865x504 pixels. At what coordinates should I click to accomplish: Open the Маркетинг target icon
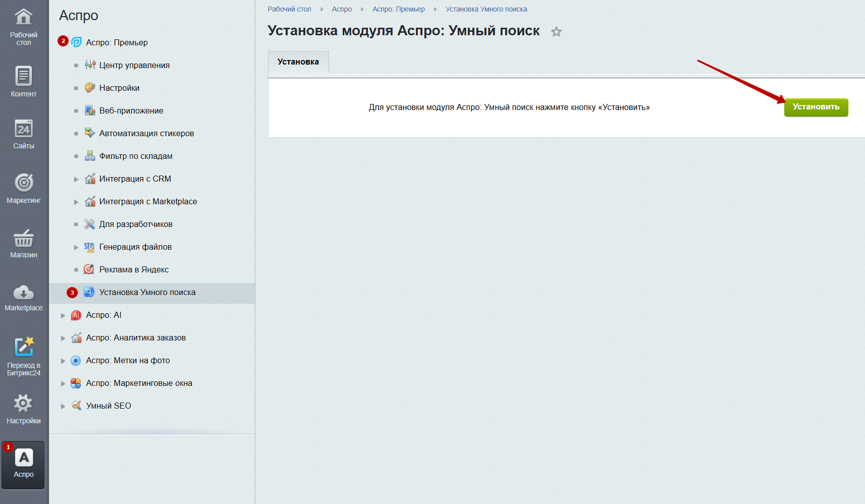(x=24, y=183)
